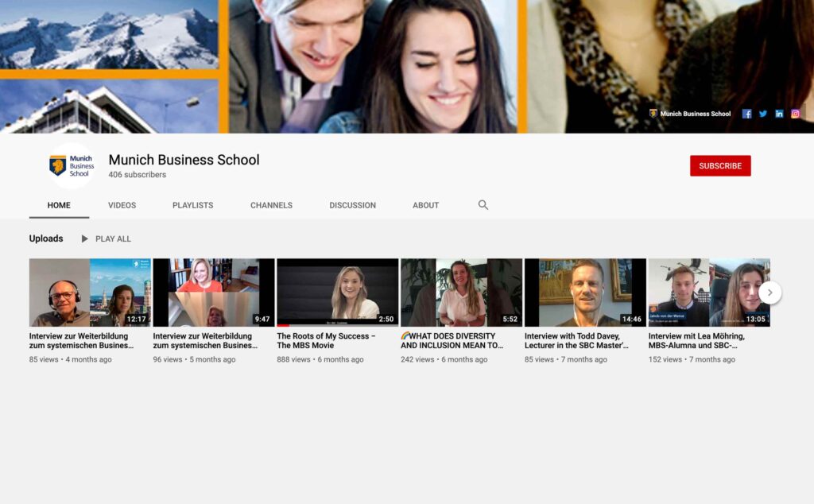
Task: Click the next arrow on uploads carousel
Action: 769,293
